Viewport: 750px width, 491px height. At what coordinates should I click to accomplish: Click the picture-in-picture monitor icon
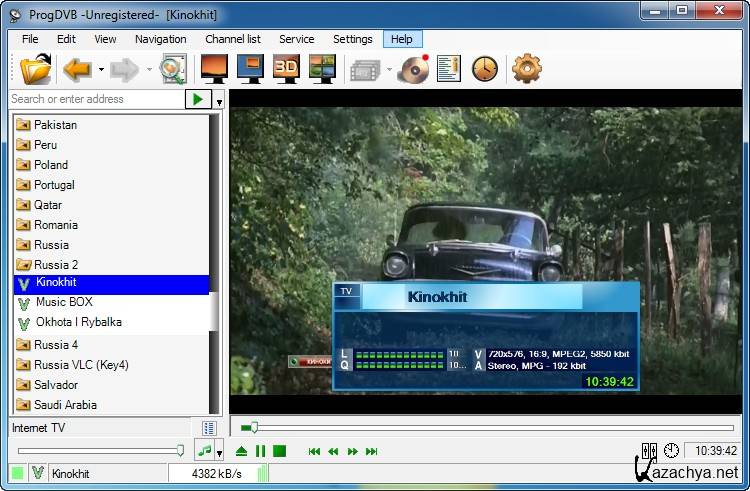(x=250, y=69)
